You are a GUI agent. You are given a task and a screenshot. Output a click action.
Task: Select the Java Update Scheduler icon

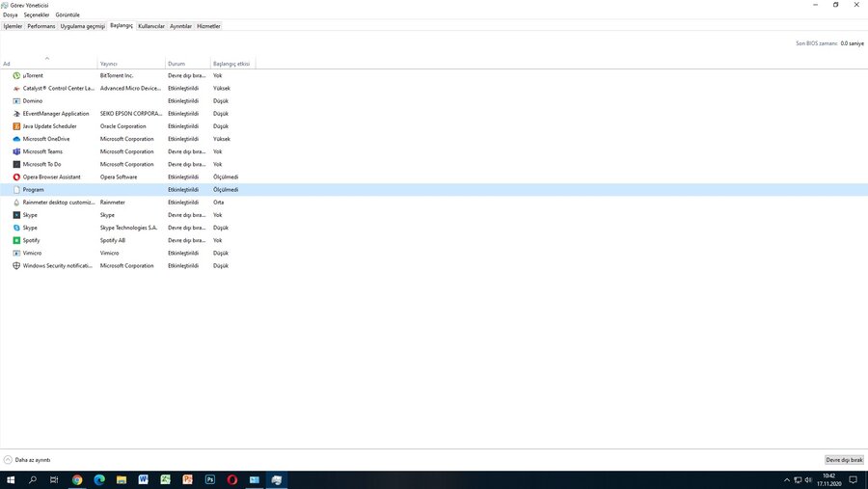[16, 126]
